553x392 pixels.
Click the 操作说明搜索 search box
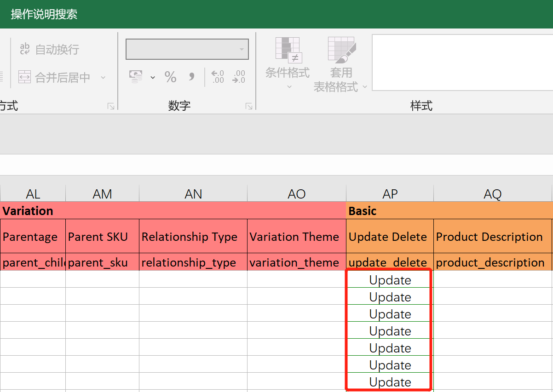44,14
